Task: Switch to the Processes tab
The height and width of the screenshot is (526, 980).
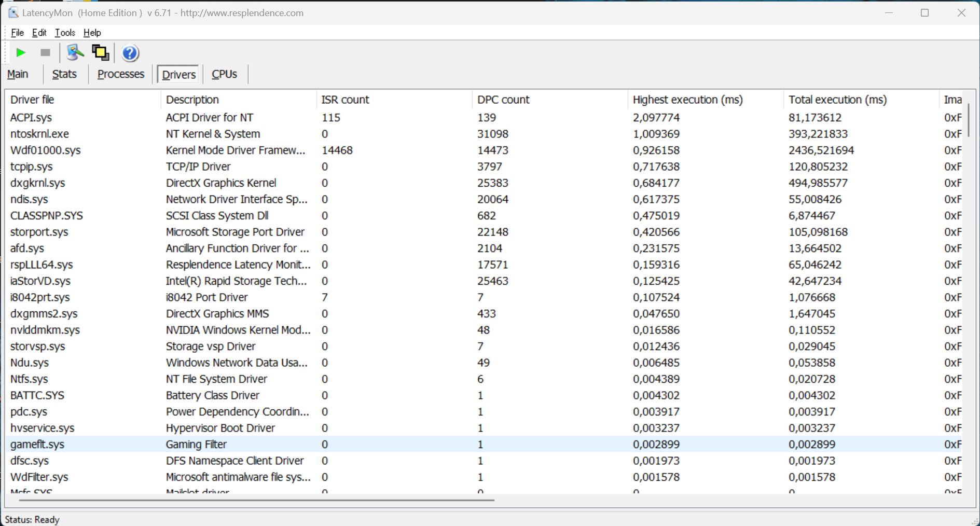Action: tap(121, 74)
